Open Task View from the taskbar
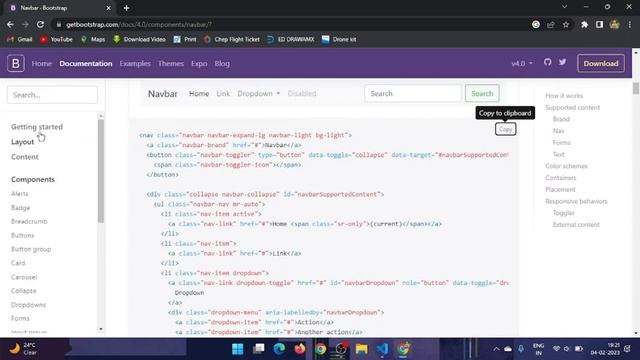 [258, 349]
